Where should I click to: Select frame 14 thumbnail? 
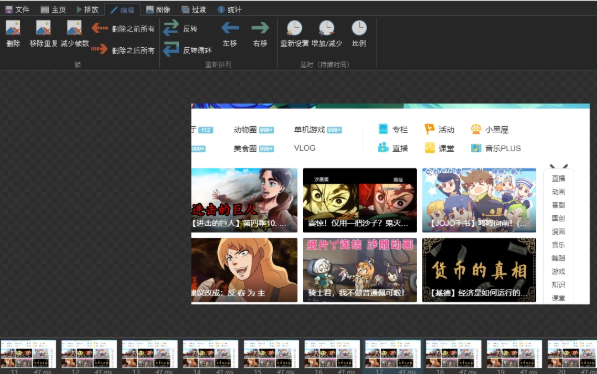211,354
